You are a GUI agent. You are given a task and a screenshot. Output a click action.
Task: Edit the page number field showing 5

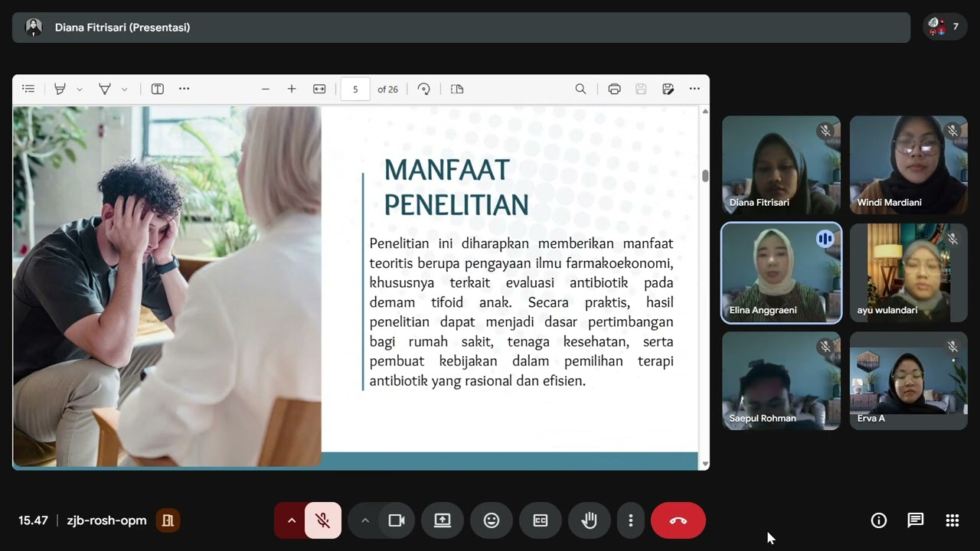[355, 89]
